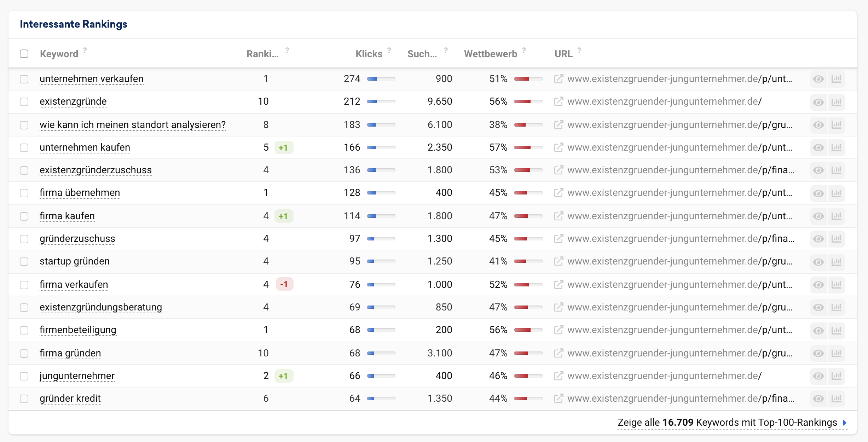Open keyword 'firma kaufen'

point(67,216)
